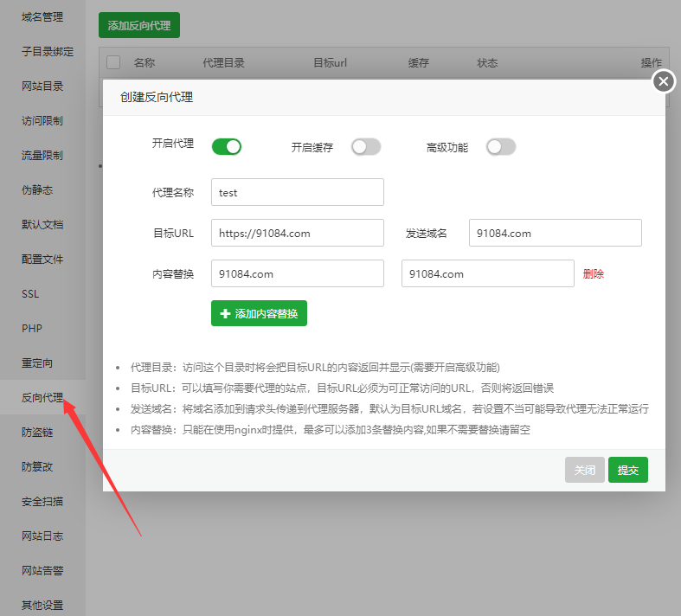
Task: Open the 伪静态 sidebar item
Action: point(37,190)
